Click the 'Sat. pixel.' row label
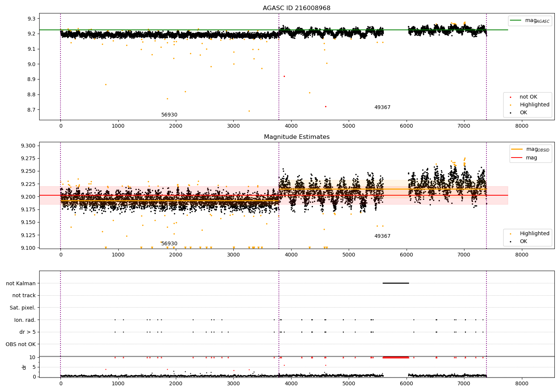This screenshot has width=560, height=392. (x=22, y=308)
